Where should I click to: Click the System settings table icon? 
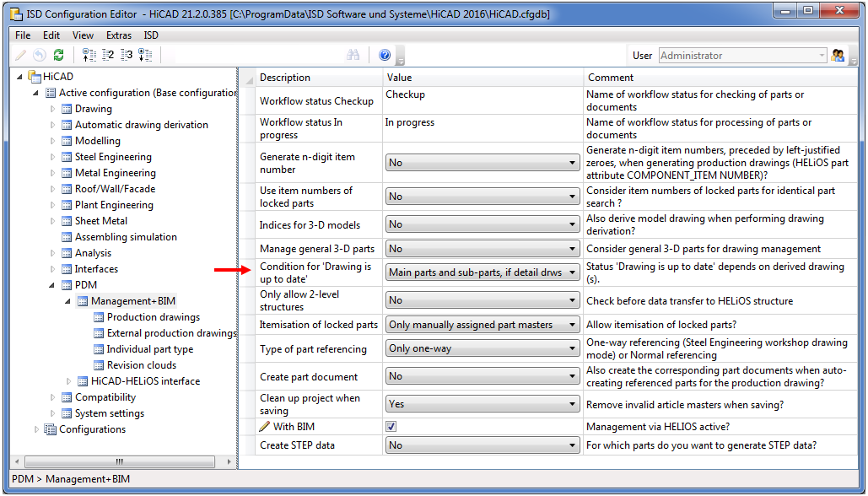point(67,413)
